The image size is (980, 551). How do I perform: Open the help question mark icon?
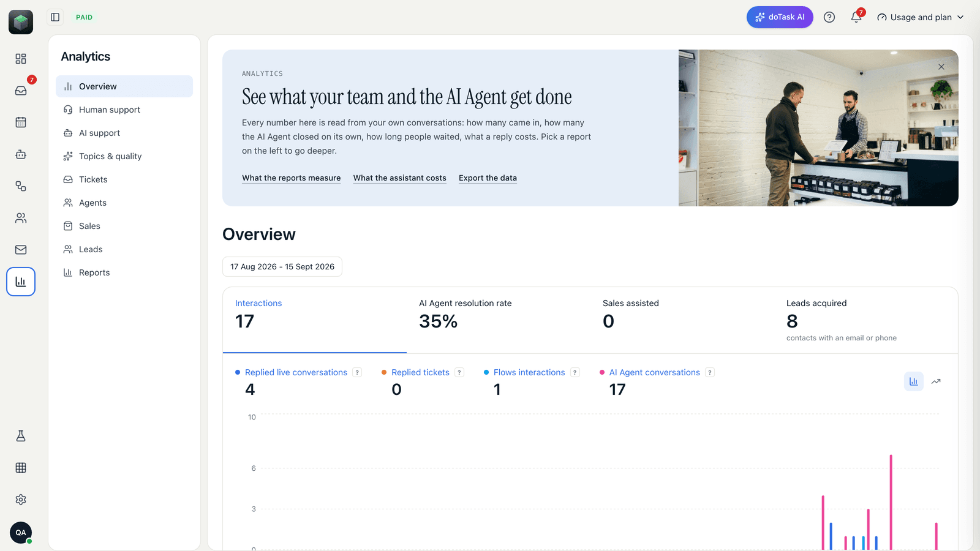829,17
